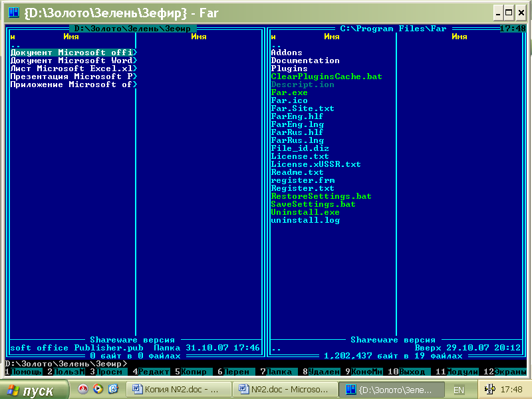532x399 pixels.
Task: Click 12 Экраны function key
Action: pos(505,372)
